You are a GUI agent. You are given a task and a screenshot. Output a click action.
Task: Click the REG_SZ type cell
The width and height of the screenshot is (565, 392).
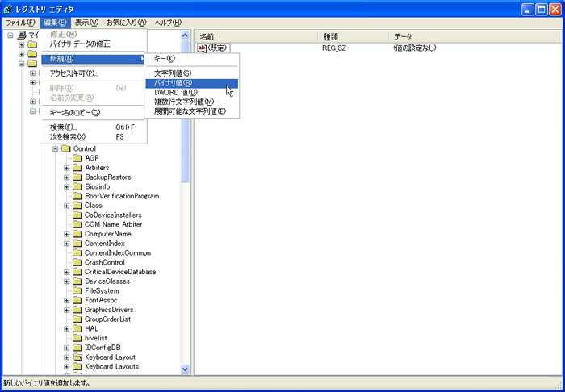[x=334, y=48]
